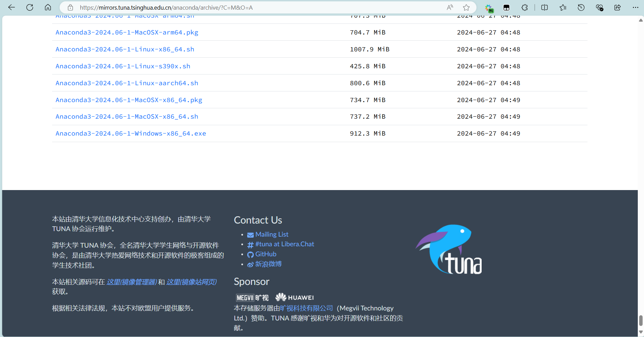
Task: Open Anaconda3-2024.06-1-MacOSX-arm64.pkg link
Action: [x=127, y=32]
